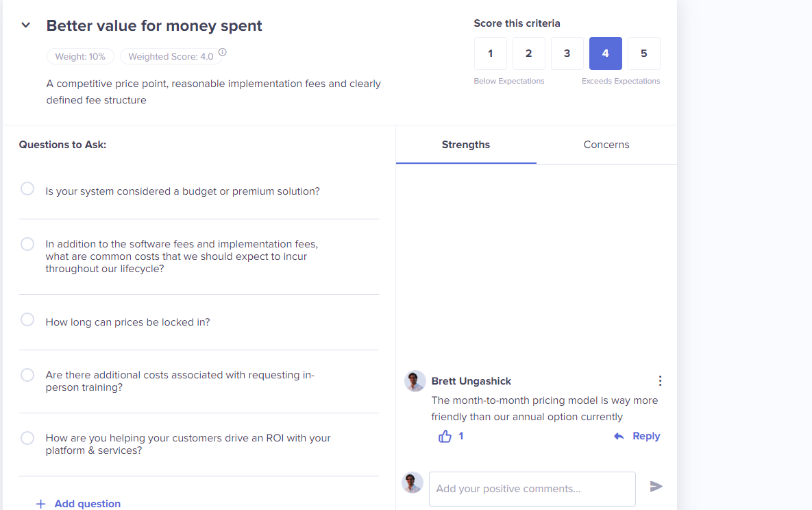Send the comment with the paper plane icon
Viewport: 812px width, 510px height.
click(x=656, y=486)
